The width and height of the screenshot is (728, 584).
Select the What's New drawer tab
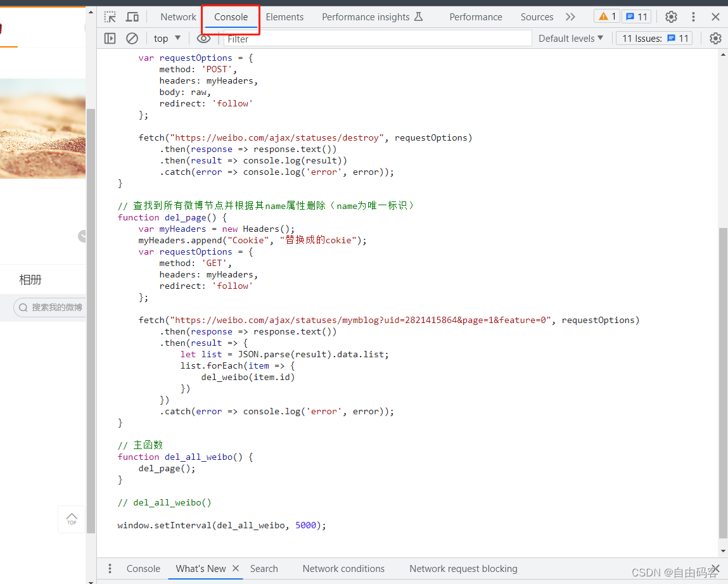[x=201, y=569]
